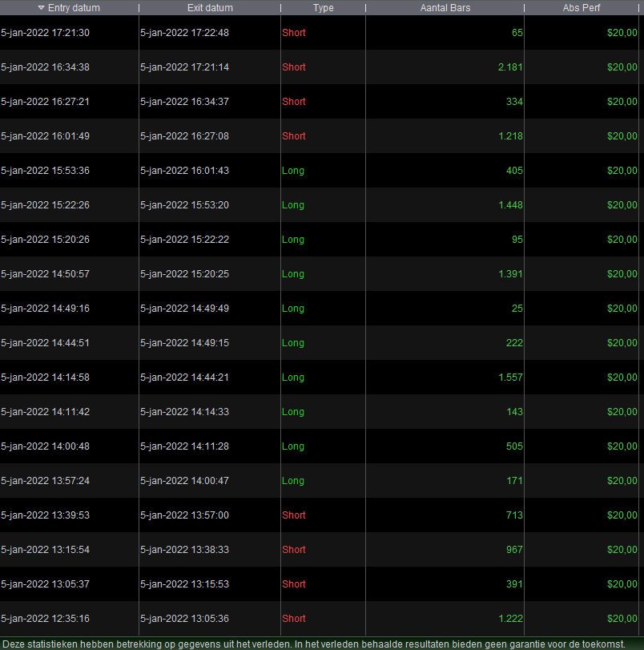
Task: Select exit datum 5-jan-2022 17:21:14
Action: (184, 67)
